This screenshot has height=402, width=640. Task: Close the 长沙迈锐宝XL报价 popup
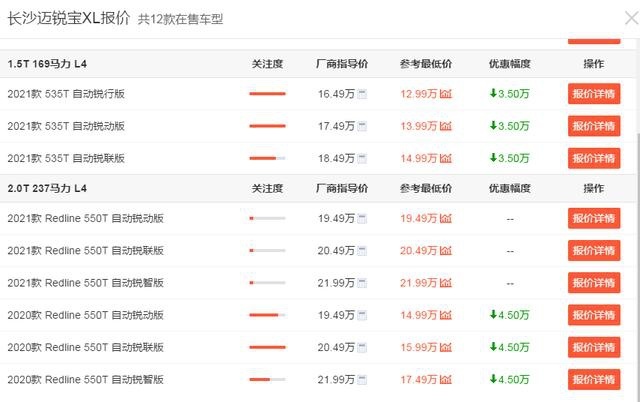632,18
